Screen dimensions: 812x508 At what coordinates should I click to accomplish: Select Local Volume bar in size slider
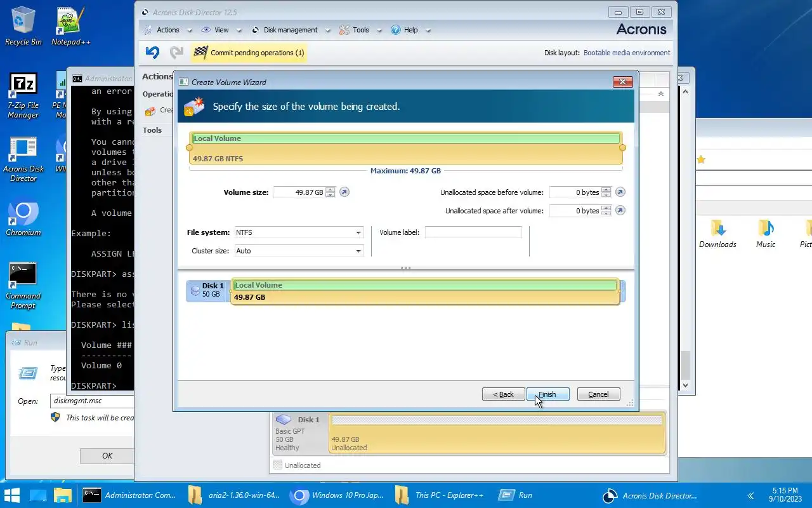coord(406,148)
